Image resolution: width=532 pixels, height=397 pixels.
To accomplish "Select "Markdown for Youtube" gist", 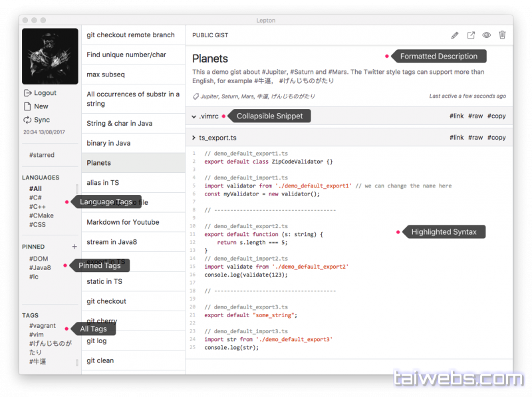I will [x=123, y=222].
